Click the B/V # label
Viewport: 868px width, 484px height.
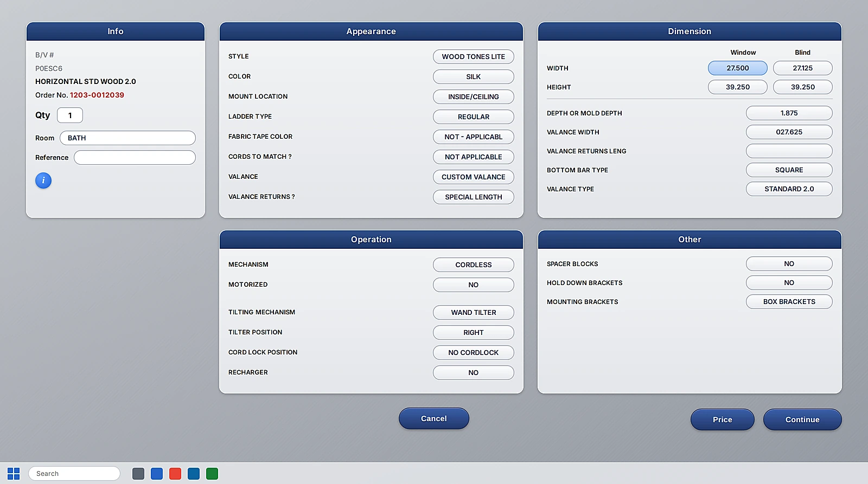[x=44, y=55]
